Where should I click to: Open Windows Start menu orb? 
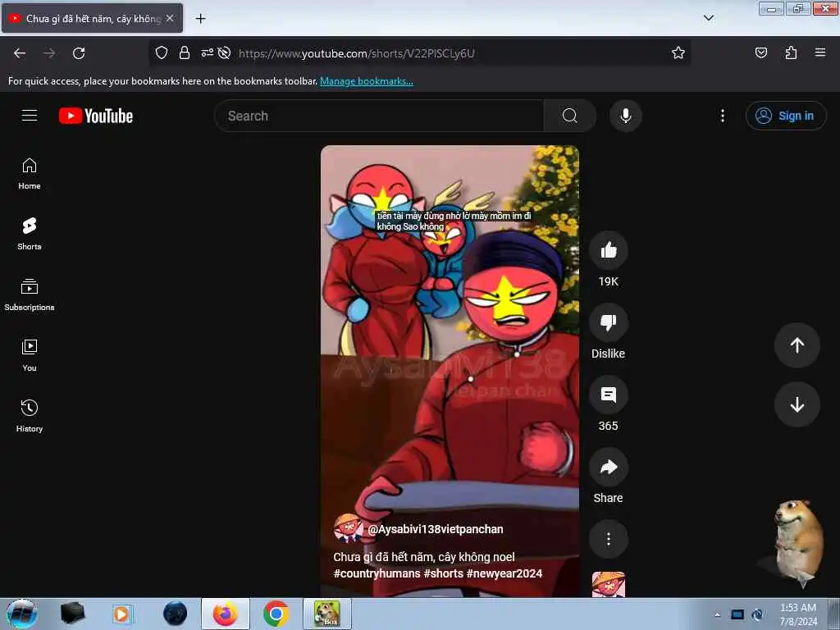pyautogui.click(x=21, y=614)
